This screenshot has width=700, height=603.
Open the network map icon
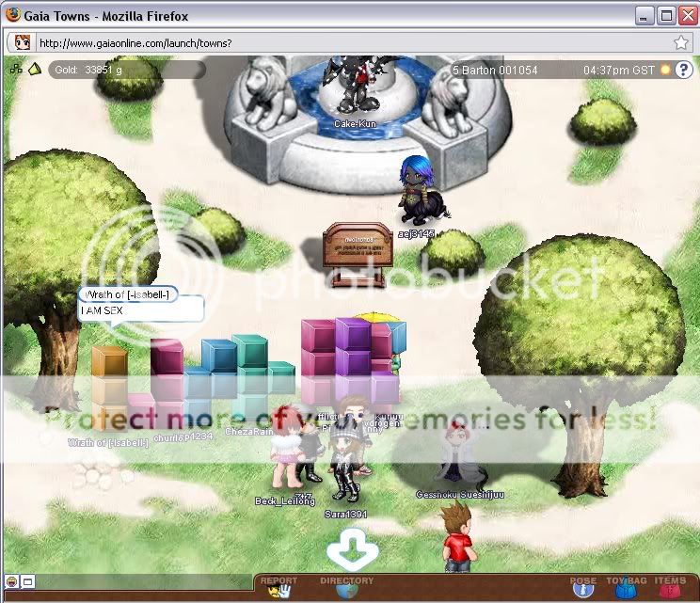coord(16,69)
